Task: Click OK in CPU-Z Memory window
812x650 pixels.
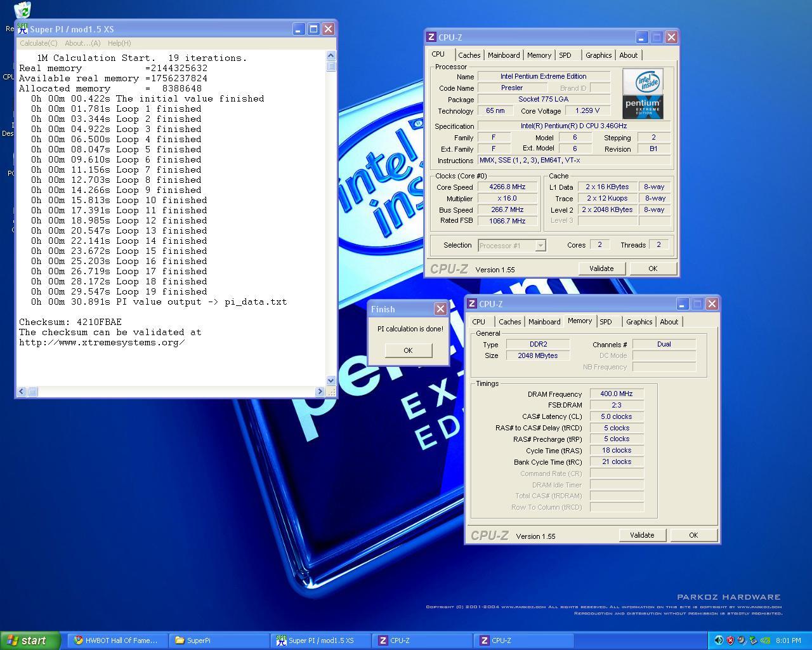Action: click(693, 535)
